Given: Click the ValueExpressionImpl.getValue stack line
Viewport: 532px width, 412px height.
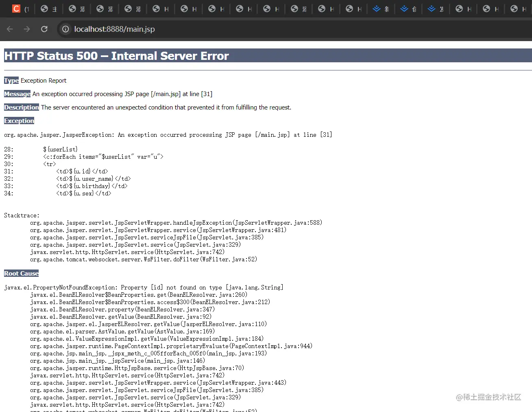Looking at the screenshot, I should 147,339.
